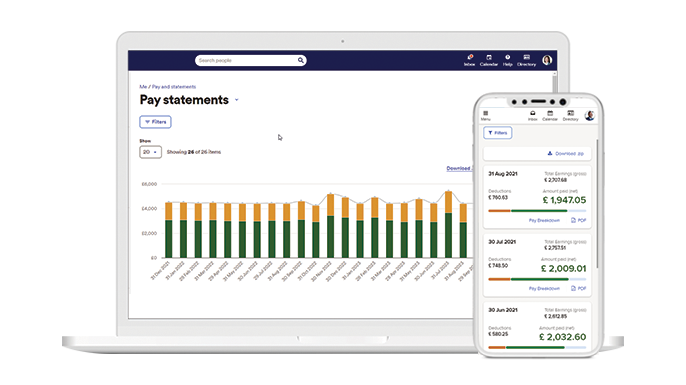This screenshot has height=385, width=686.
Task: Click the Download link above the chart
Action: pyautogui.click(x=459, y=168)
